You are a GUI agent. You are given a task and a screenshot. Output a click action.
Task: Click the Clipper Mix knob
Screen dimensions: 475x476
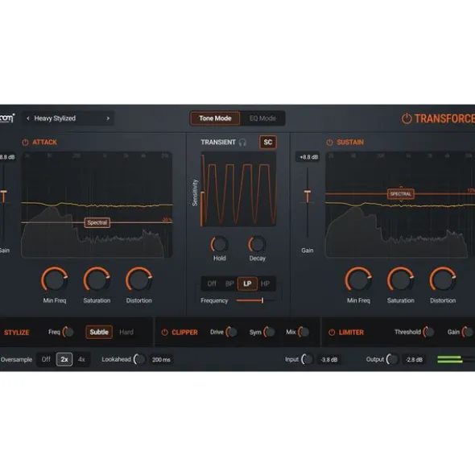(x=304, y=332)
